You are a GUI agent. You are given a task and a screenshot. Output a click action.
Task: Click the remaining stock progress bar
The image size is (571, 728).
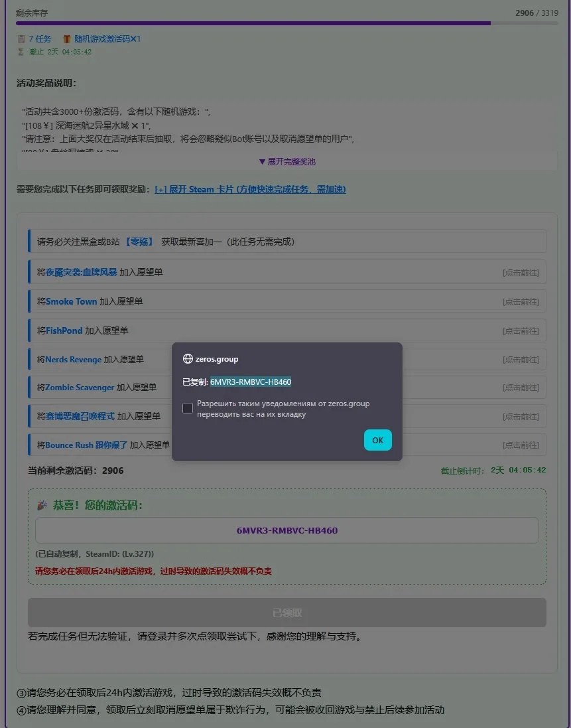pyautogui.click(x=287, y=23)
